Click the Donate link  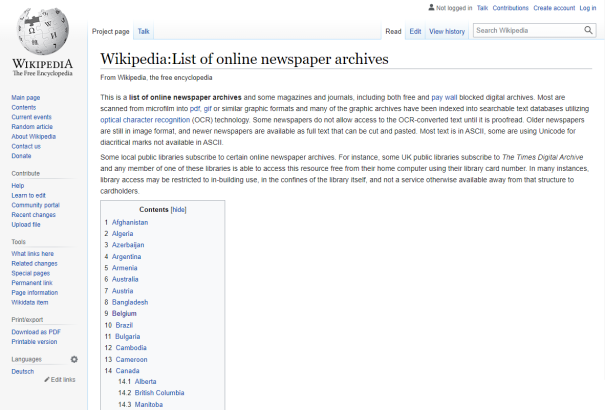[x=21, y=156]
